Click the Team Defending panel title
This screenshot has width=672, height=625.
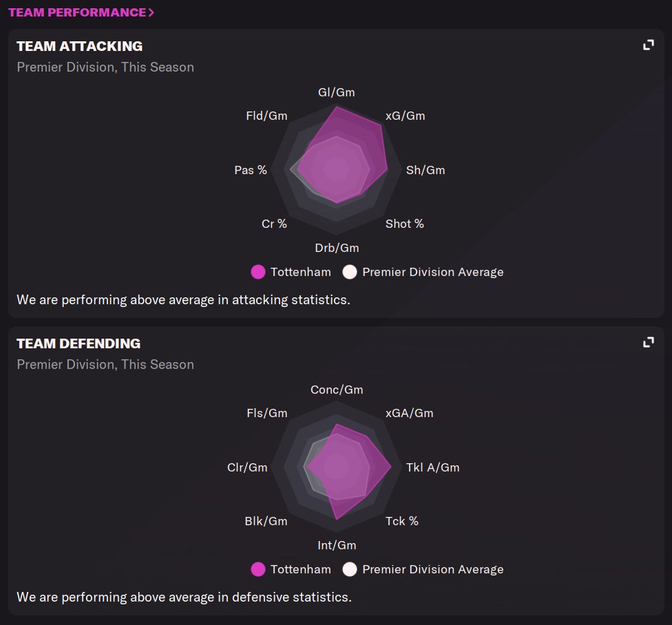78,343
